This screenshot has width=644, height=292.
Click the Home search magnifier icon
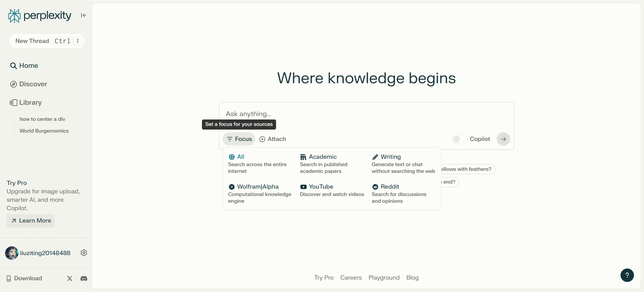click(x=13, y=66)
